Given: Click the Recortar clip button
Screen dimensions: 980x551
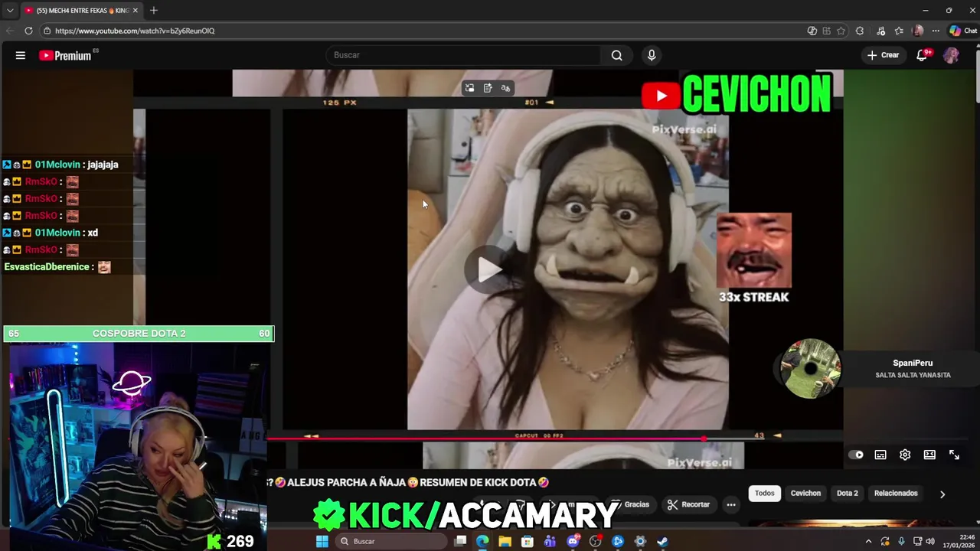Looking at the screenshot, I should (688, 504).
